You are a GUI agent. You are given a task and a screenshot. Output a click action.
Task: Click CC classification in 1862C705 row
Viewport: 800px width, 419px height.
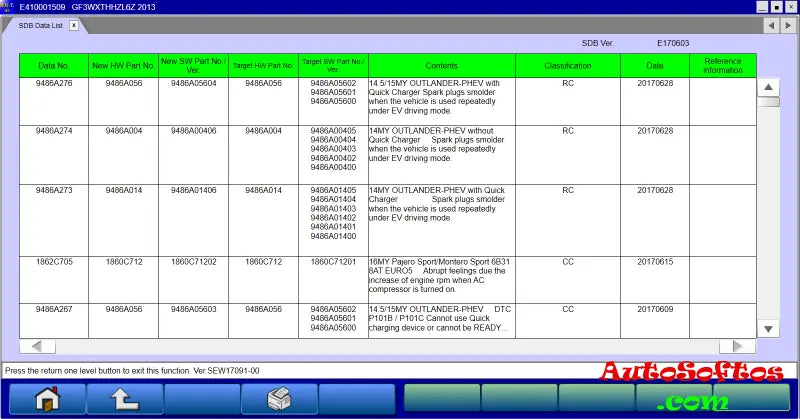coord(568,262)
